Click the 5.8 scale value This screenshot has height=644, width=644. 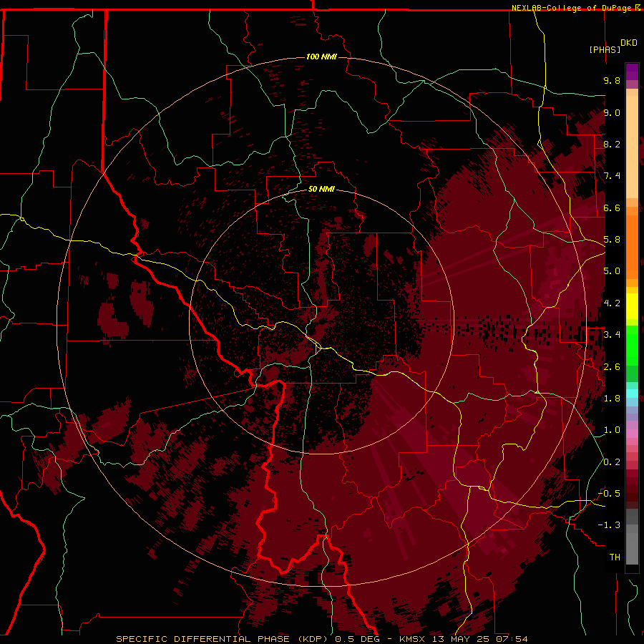click(x=612, y=240)
